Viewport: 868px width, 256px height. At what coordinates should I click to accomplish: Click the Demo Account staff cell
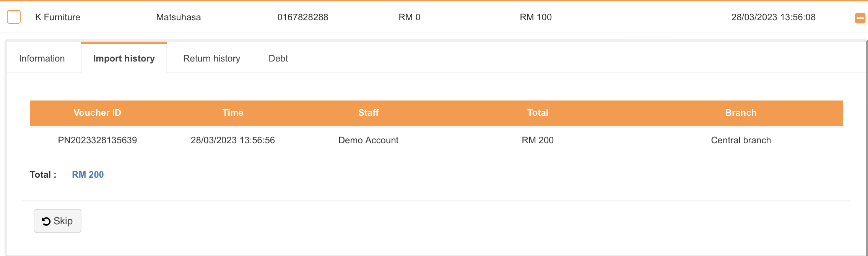368,140
